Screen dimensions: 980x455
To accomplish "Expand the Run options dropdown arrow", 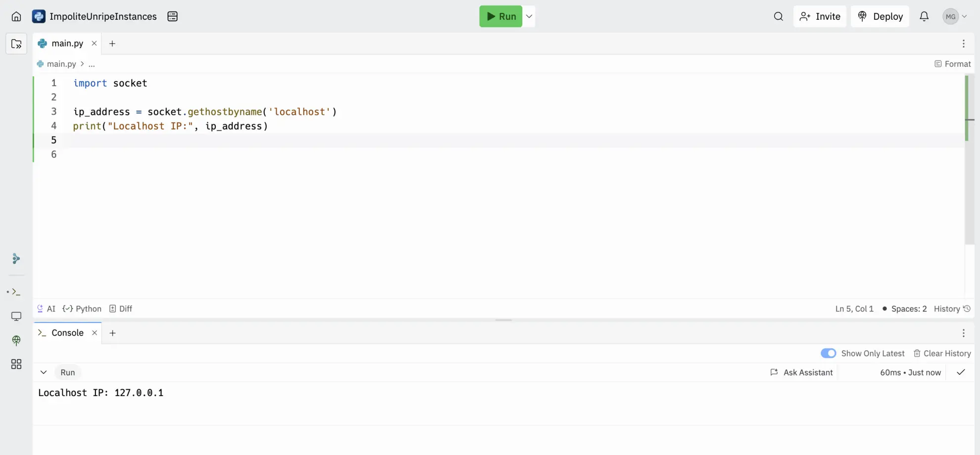I will tap(529, 16).
